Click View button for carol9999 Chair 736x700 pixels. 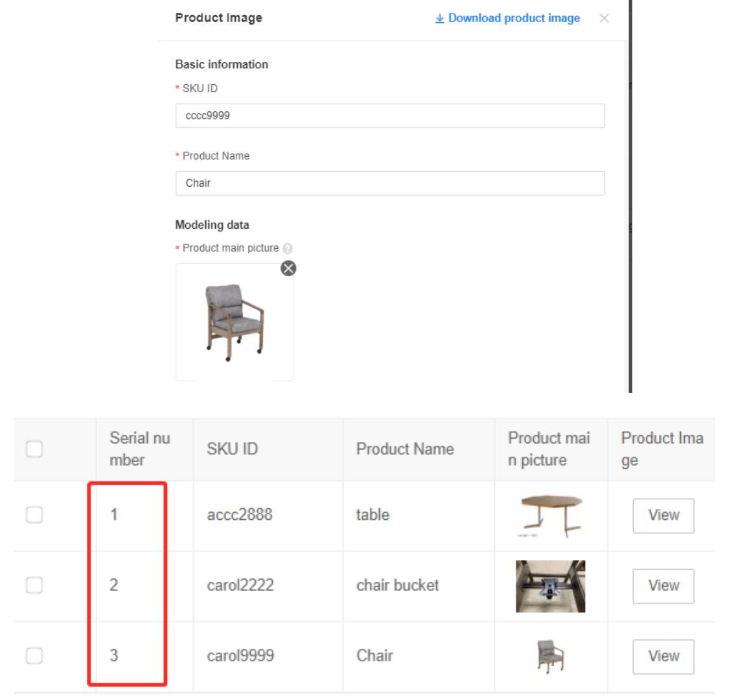pyautogui.click(x=663, y=657)
